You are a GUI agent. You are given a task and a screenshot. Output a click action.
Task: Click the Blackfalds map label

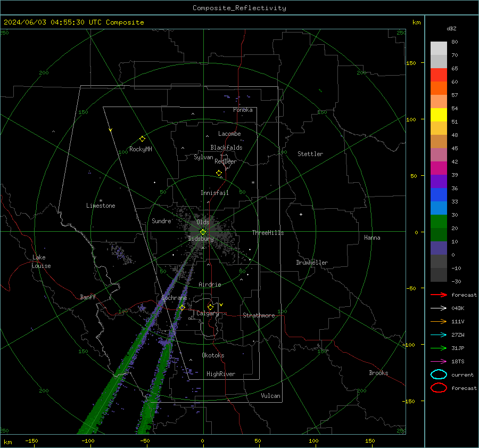226,148
